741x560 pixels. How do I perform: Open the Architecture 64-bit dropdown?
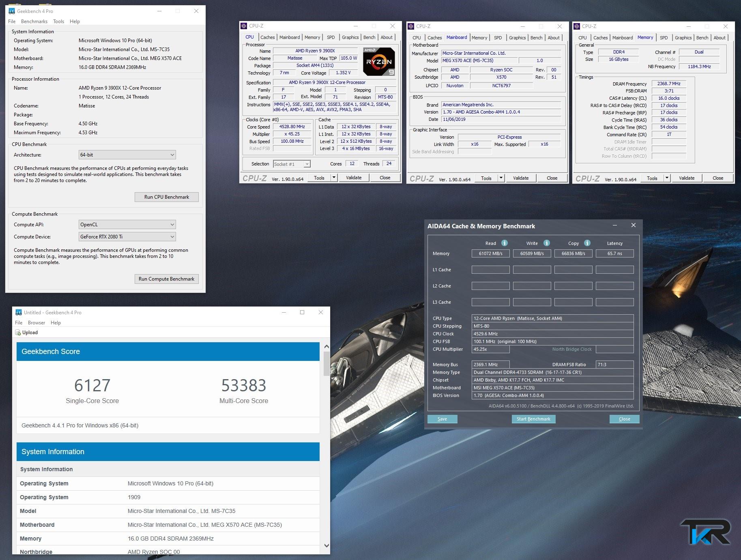point(127,155)
